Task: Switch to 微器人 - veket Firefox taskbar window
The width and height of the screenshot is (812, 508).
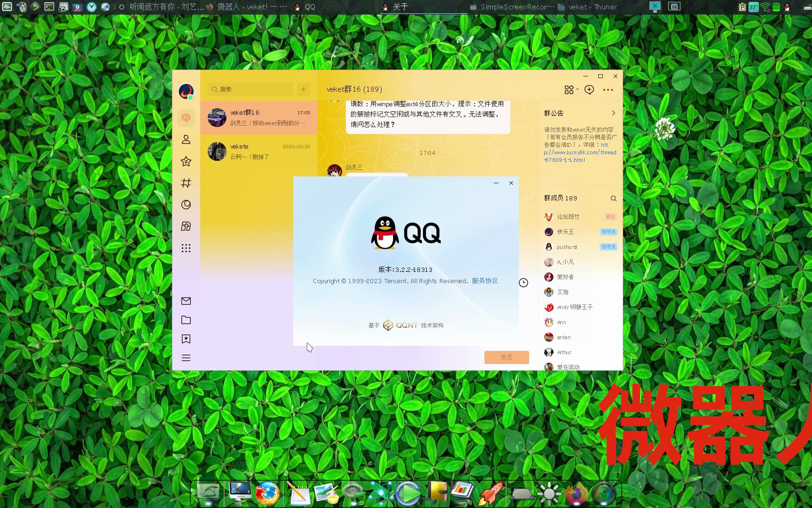Action: [247, 7]
